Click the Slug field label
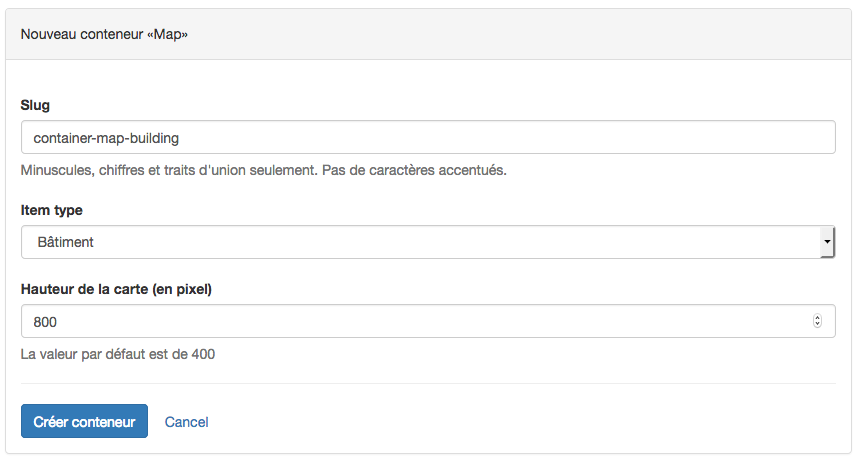This screenshot has height=464, width=860. click(35, 105)
